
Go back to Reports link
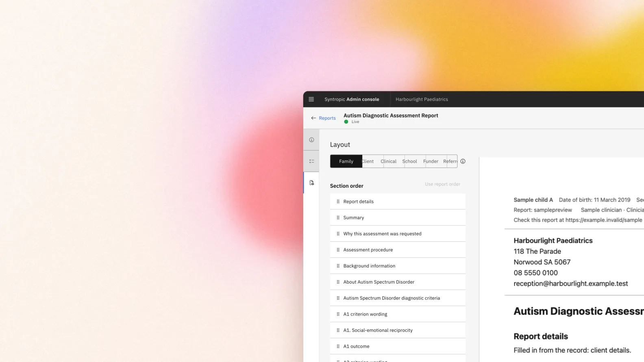pos(327,118)
